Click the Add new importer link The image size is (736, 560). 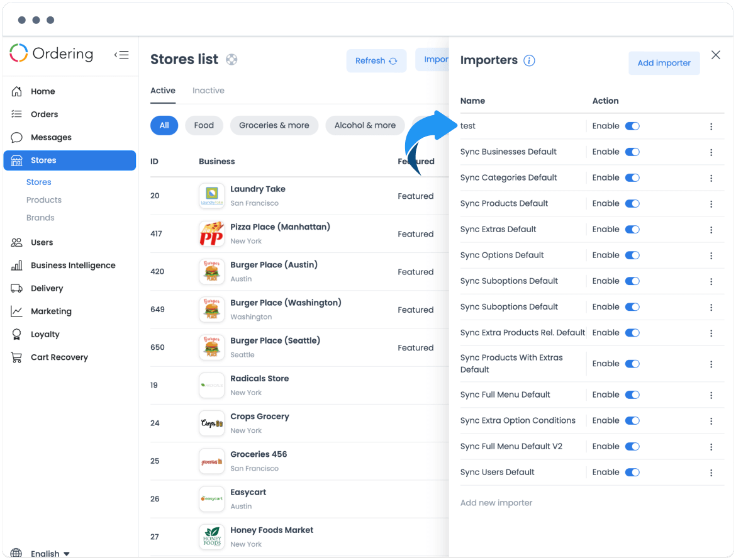click(496, 503)
